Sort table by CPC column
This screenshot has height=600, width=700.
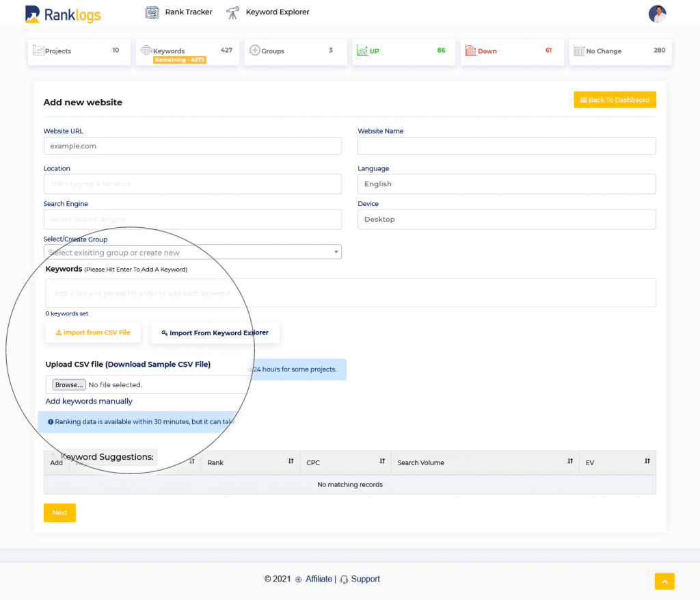click(x=382, y=461)
